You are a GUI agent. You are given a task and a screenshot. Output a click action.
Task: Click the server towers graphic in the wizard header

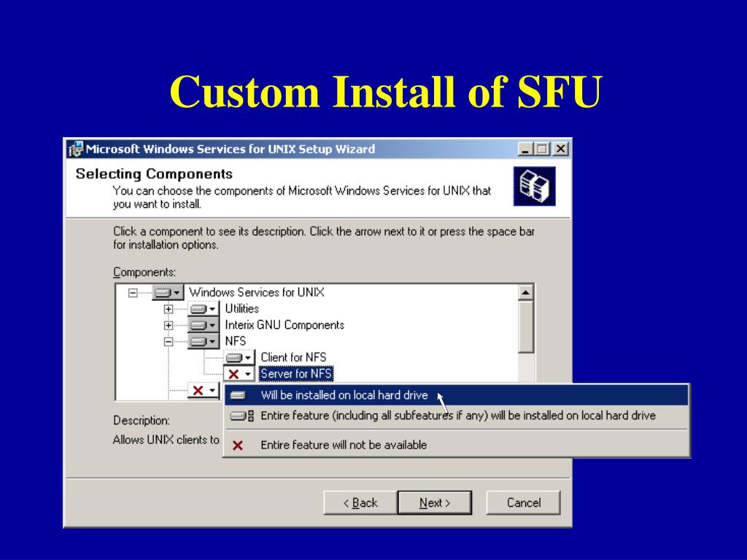[x=534, y=186]
